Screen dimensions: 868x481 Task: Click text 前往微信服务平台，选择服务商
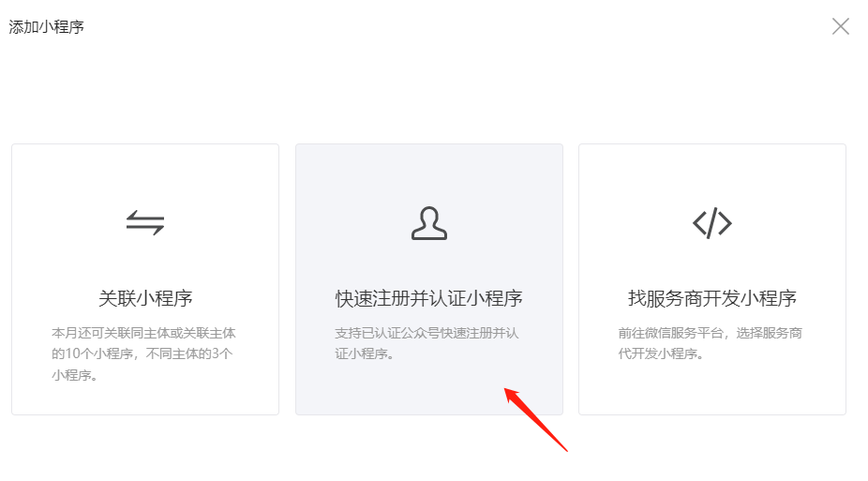pos(711,333)
